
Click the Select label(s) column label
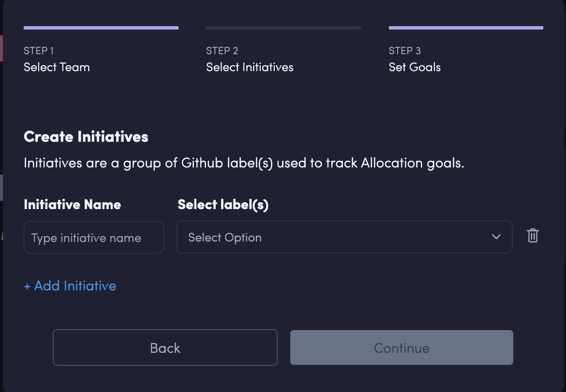click(x=223, y=205)
